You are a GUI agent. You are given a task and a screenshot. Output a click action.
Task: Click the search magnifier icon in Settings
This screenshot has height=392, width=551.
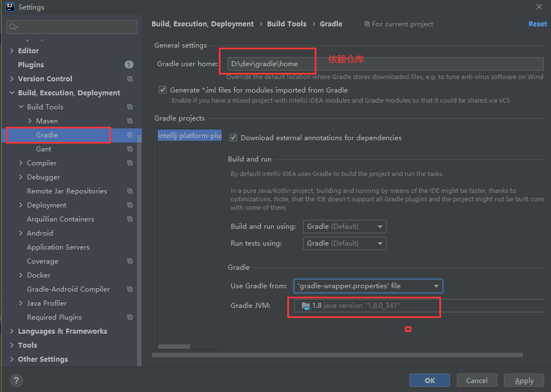[13, 27]
